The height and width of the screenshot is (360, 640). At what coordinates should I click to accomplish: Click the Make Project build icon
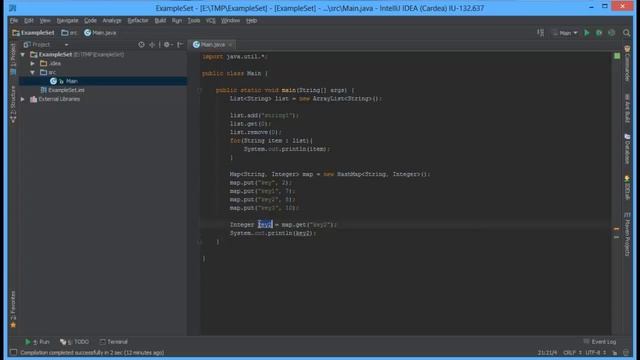(540, 33)
